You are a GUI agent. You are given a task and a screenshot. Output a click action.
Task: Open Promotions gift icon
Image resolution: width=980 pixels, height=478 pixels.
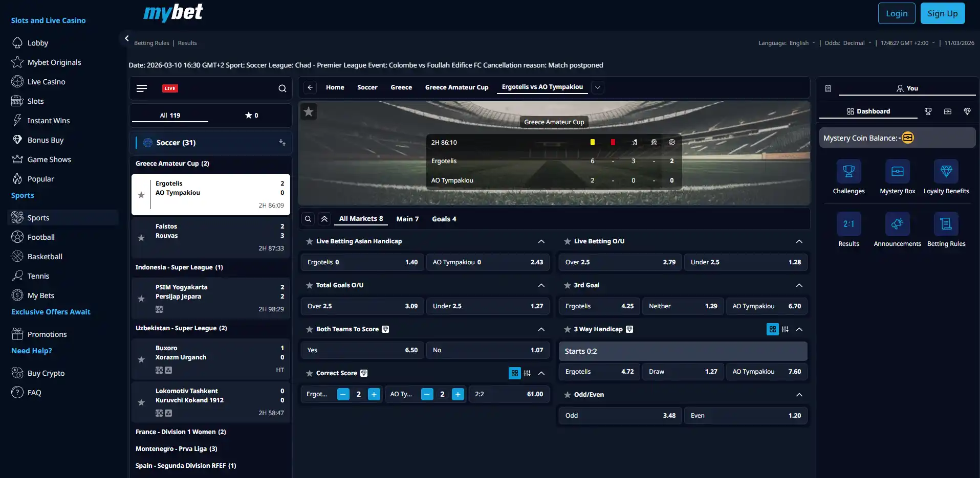(17, 334)
